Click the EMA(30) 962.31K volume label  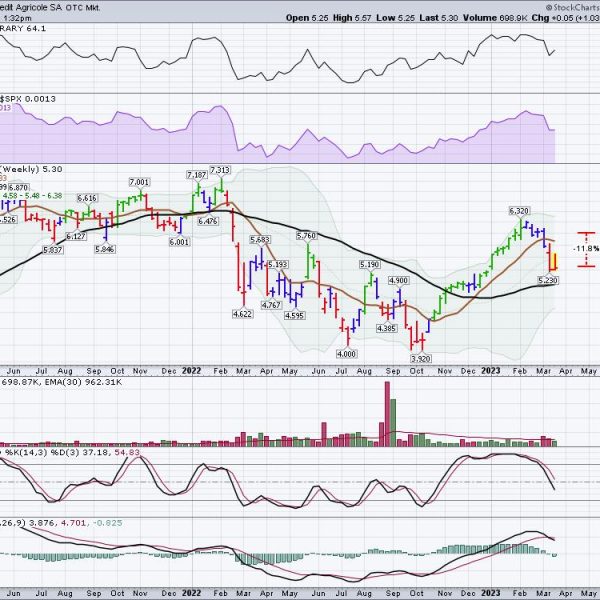point(83,382)
